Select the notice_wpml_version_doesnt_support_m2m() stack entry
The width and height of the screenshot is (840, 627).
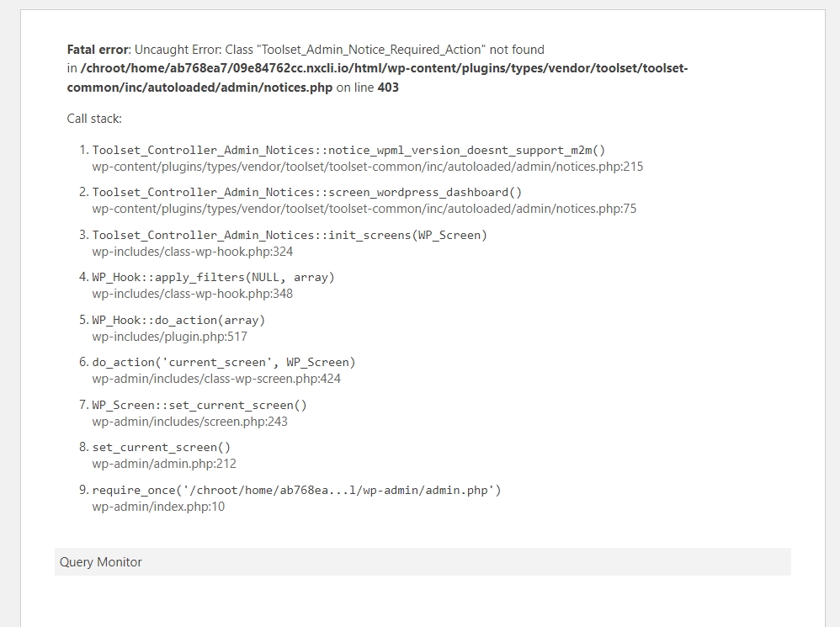tap(348, 151)
